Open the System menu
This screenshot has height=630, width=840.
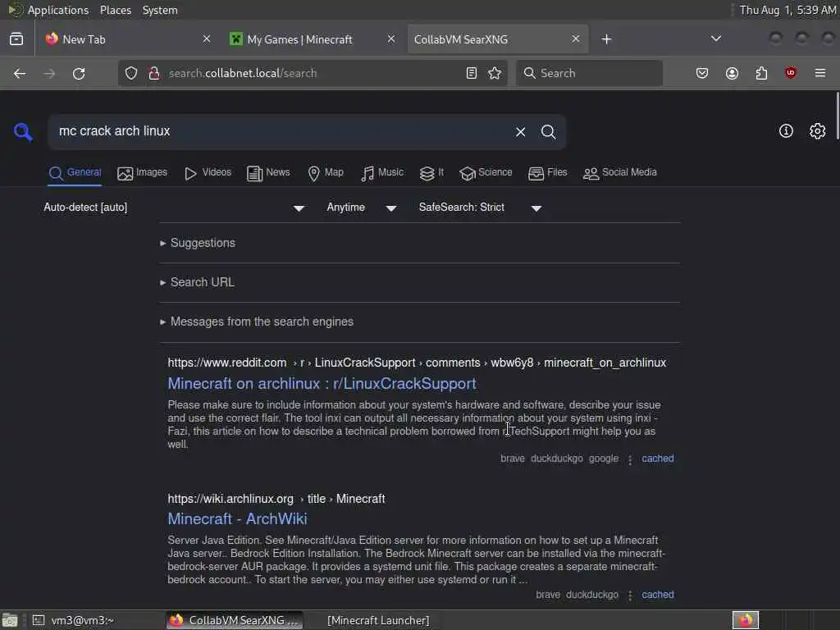click(160, 10)
